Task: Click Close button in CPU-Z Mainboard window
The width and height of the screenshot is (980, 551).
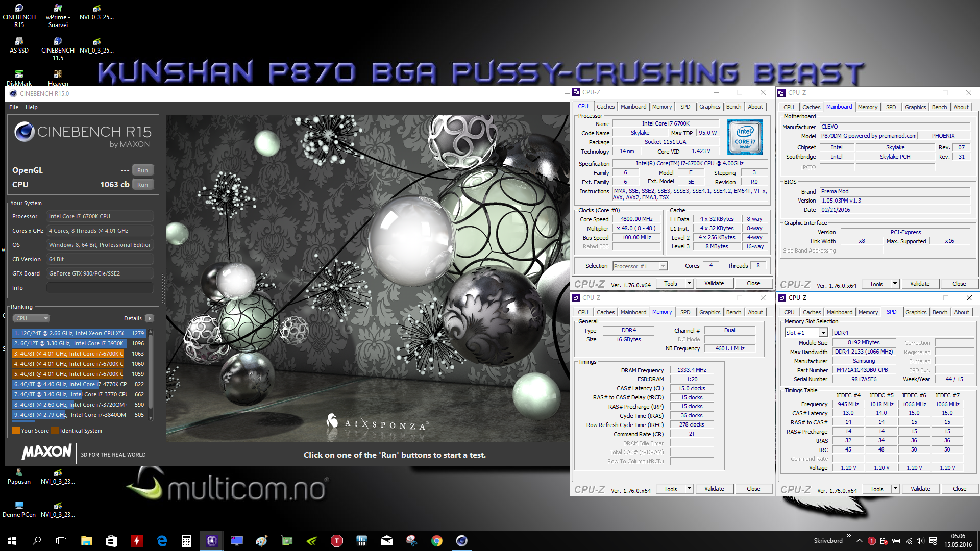Action: click(x=959, y=284)
